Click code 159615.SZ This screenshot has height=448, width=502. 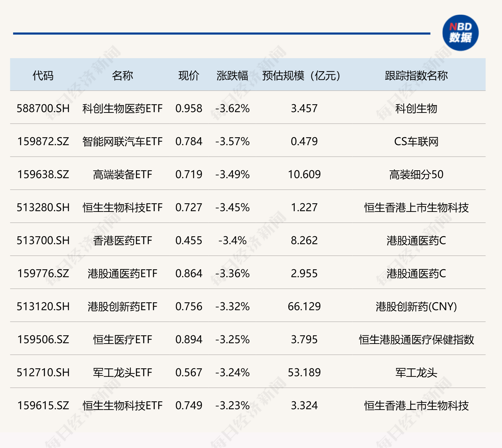point(43,406)
